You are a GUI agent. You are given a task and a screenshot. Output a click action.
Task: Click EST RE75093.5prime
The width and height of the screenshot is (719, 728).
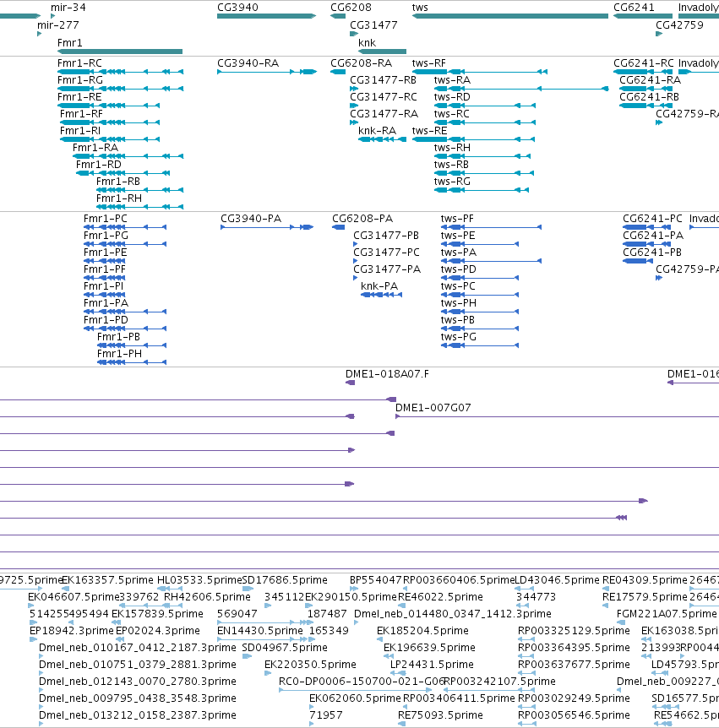[401, 724]
